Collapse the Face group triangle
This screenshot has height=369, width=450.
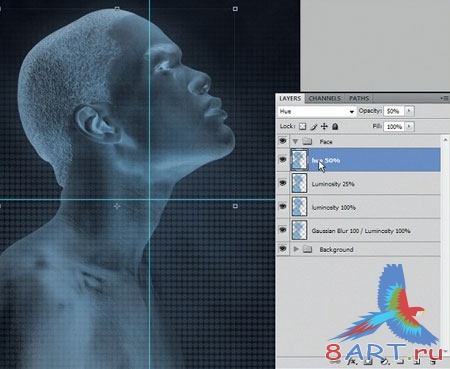[x=295, y=141]
